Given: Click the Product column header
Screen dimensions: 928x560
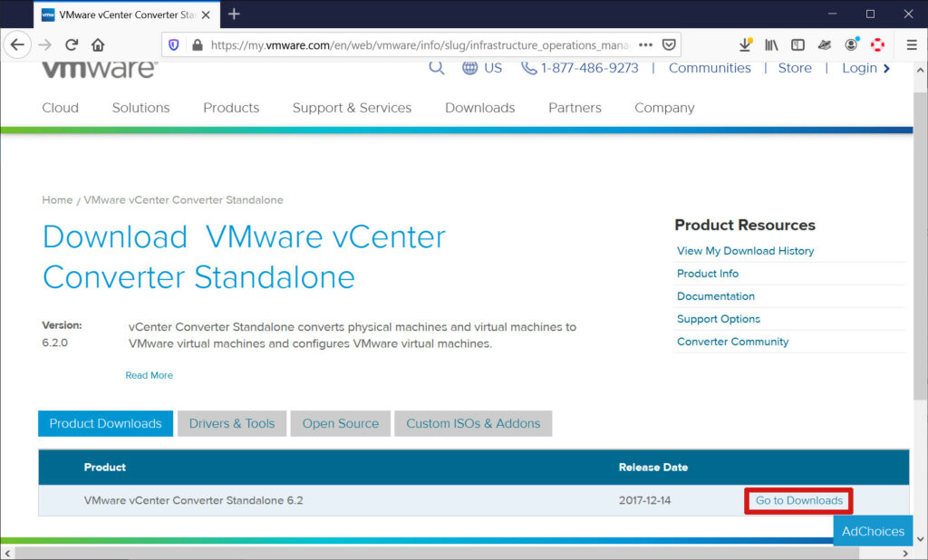Looking at the screenshot, I should pos(105,467).
